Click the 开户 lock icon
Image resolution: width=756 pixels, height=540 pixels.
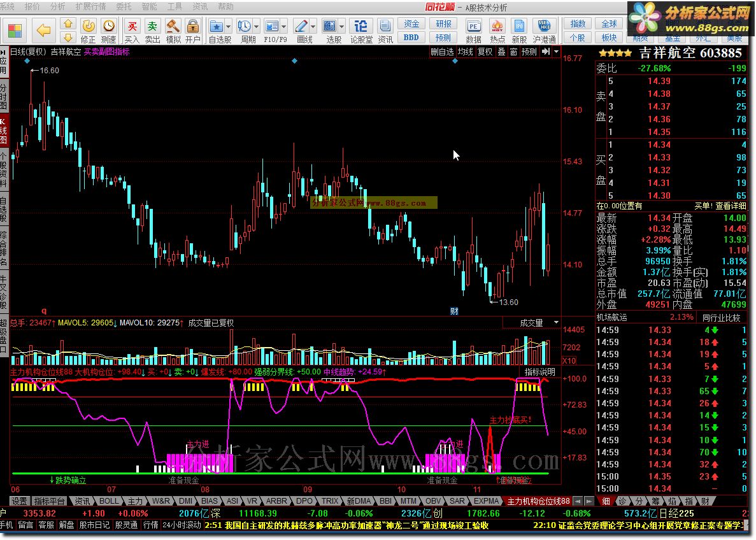point(193,31)
